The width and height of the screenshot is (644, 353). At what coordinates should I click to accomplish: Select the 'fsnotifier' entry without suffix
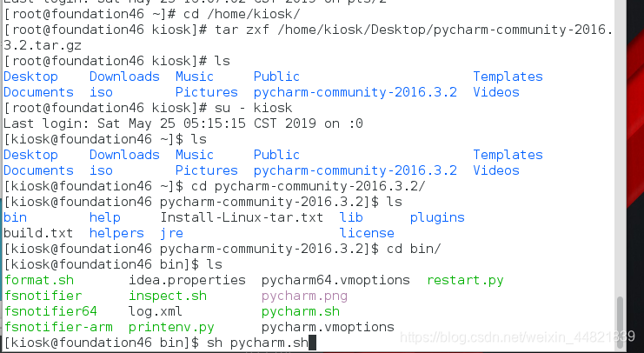click(x=43, y=296)
